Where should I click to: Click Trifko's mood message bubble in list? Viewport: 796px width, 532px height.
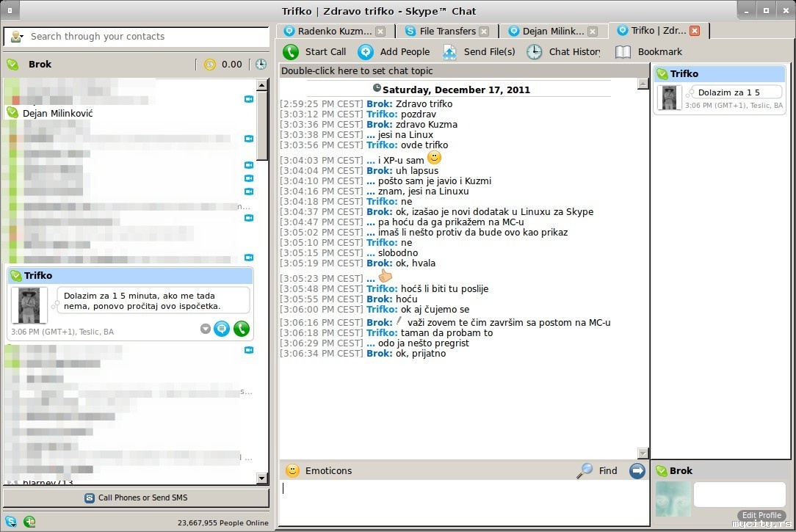pos(153,301)
